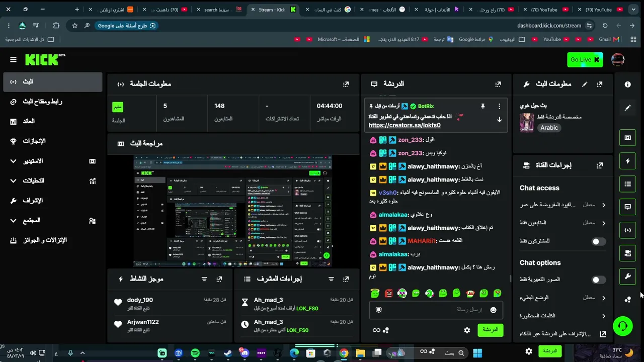Filter the إجراءات المشرف list
This screenshot has height=362, width=644.
331,279
